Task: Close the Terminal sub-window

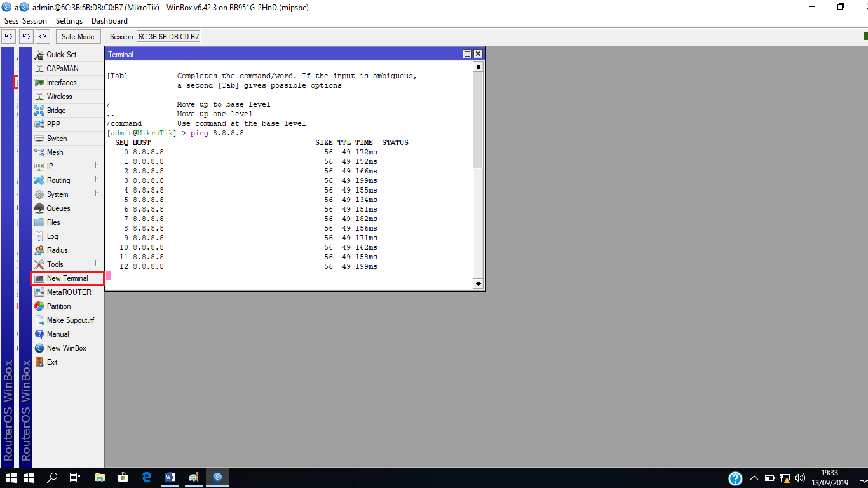Action: (x=478, y=54)
